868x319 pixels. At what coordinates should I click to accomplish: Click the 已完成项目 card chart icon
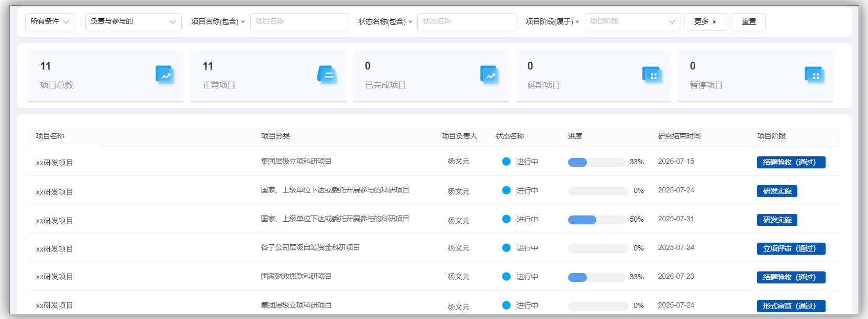(489, 75)
